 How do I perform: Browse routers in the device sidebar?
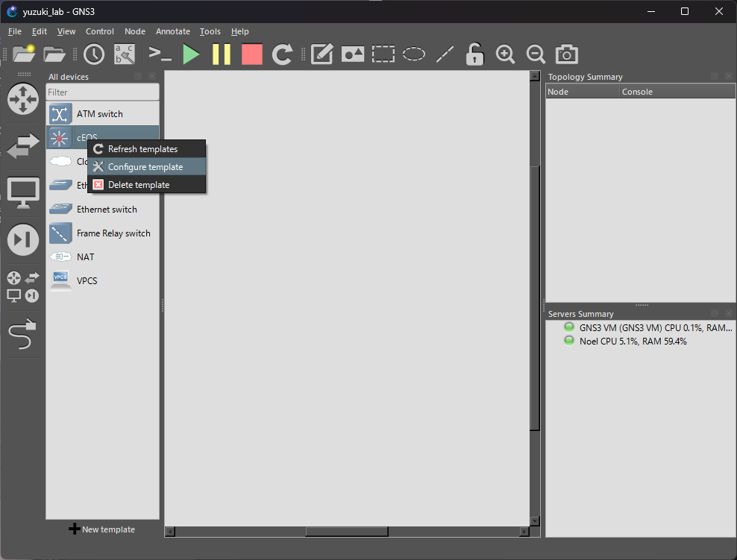[23, 98]
